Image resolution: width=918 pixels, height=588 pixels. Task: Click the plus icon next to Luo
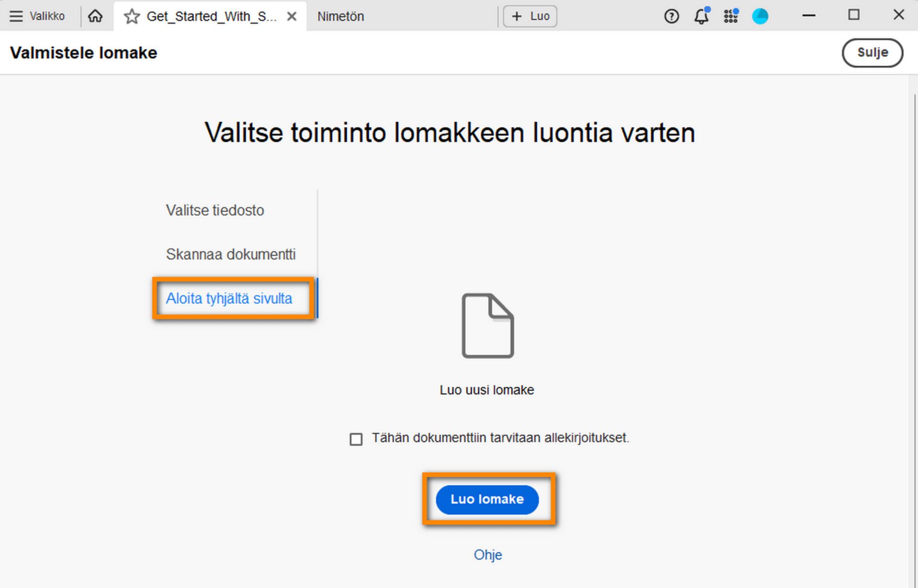[x=516, y=16]
